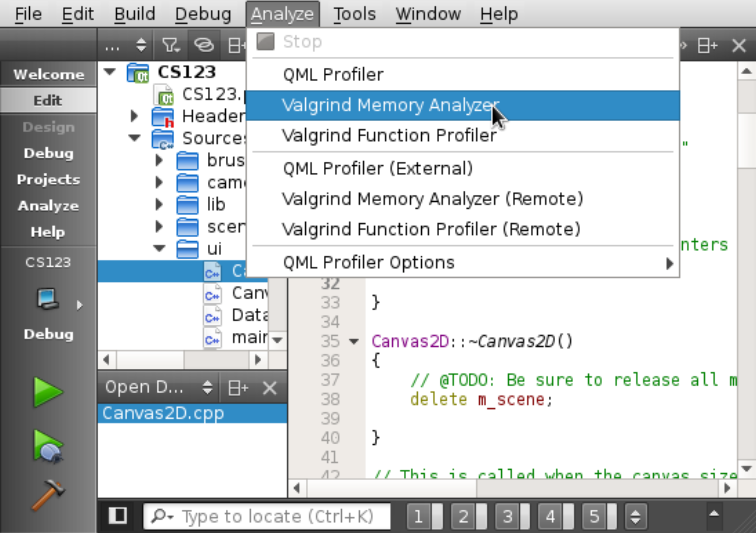Click the green Run button
756x533 pixels.
pyautogui.click(x=48, y=392)
